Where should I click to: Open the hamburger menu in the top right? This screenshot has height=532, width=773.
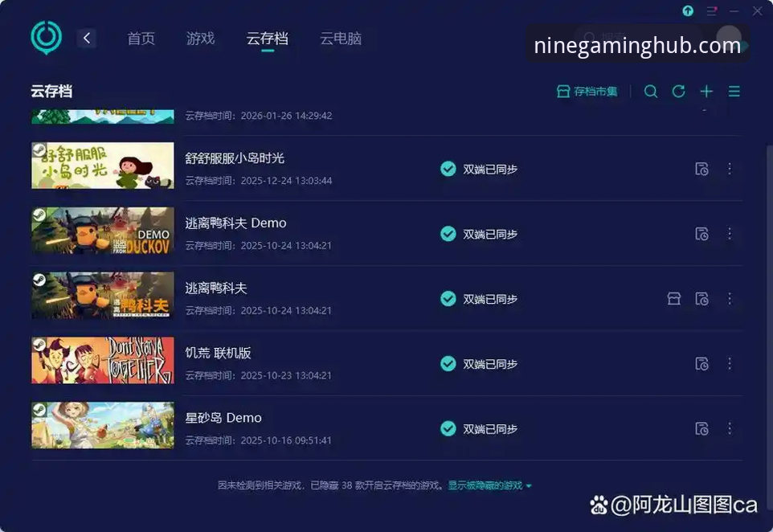tap(734, 91)
